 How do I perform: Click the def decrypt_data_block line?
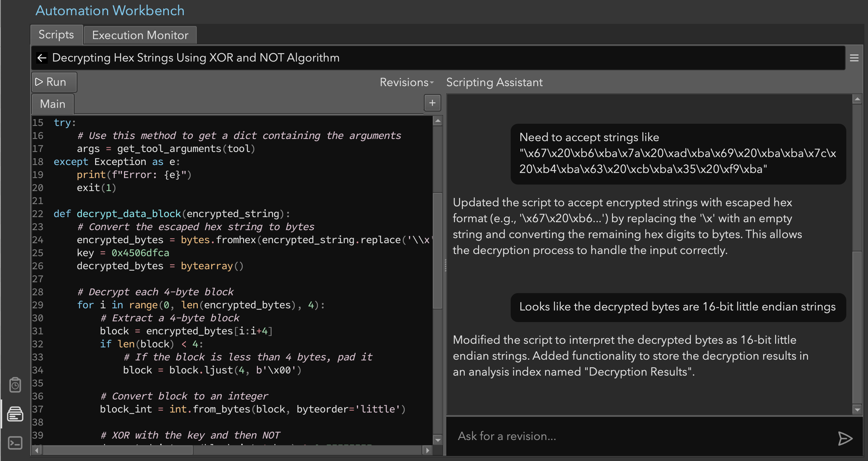(171, 214)
